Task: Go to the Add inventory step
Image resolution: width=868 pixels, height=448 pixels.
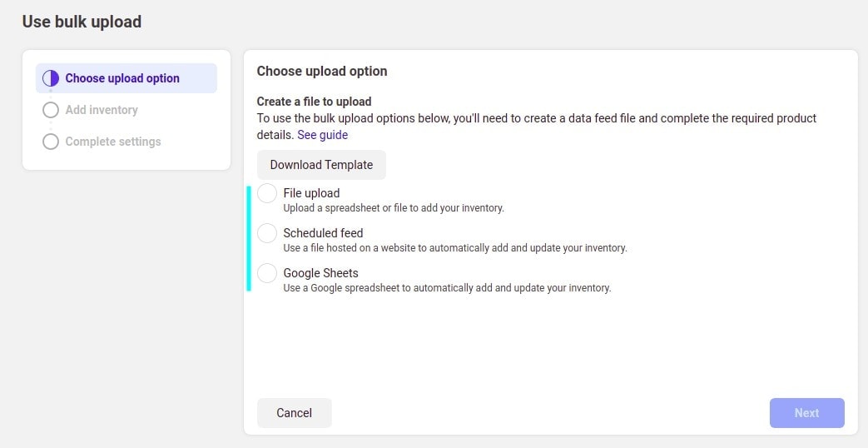Action: (102, 110)
